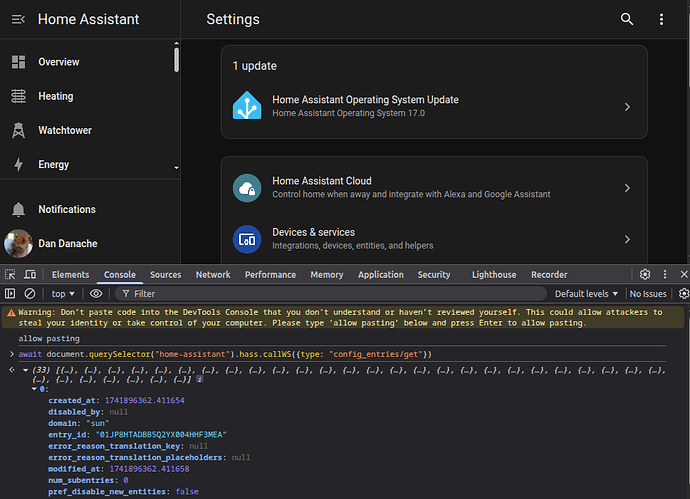Viewport: 690px width, 499px height.
Task: Switch to the Memory tab
Action: click(327, 275)
